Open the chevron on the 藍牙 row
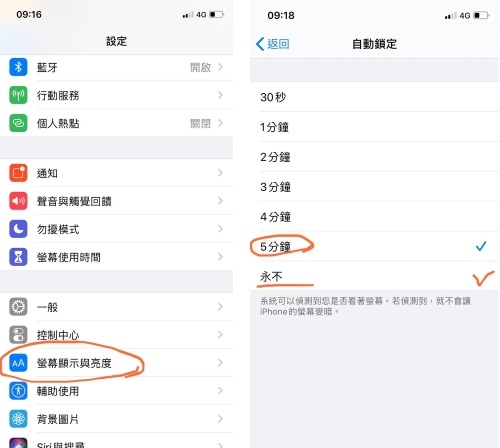Viewport: 500px width, 448px height. tap(220, 67)
